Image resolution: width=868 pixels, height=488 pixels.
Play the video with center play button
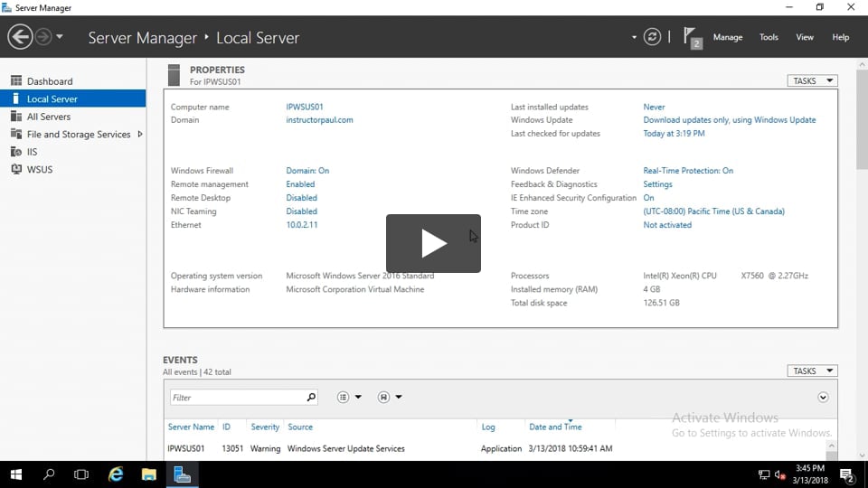[433, 243]
